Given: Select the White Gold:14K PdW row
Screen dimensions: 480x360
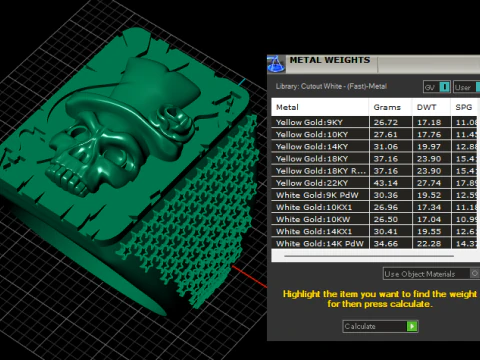Looking at the screenshot, I should point(376,243).
